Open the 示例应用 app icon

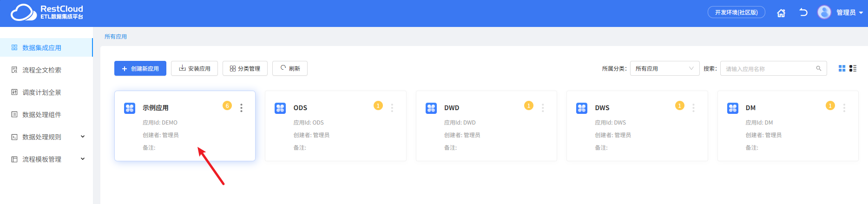[x=130, y=108]
